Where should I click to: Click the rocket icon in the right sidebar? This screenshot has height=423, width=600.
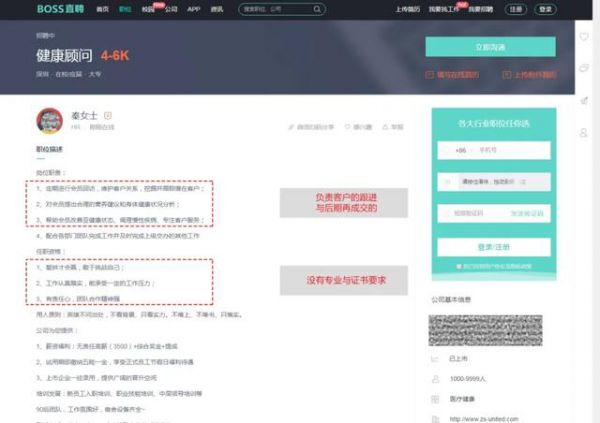coord(584,101)
